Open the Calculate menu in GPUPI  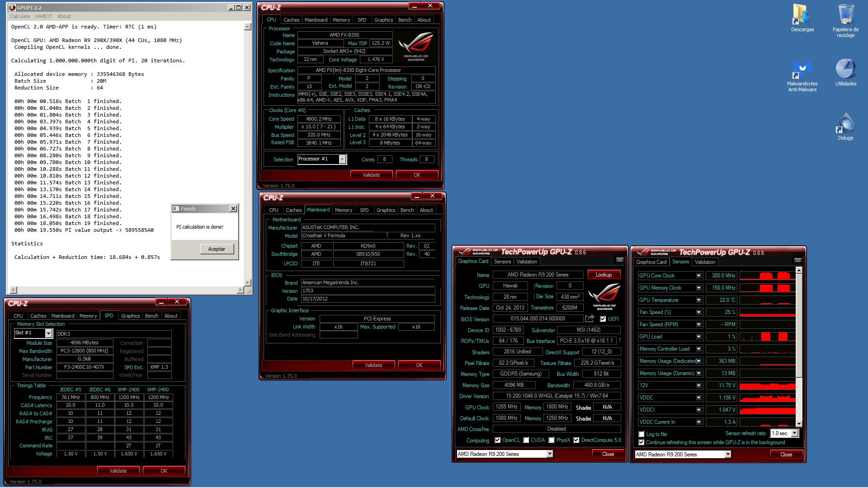[20, 16]
